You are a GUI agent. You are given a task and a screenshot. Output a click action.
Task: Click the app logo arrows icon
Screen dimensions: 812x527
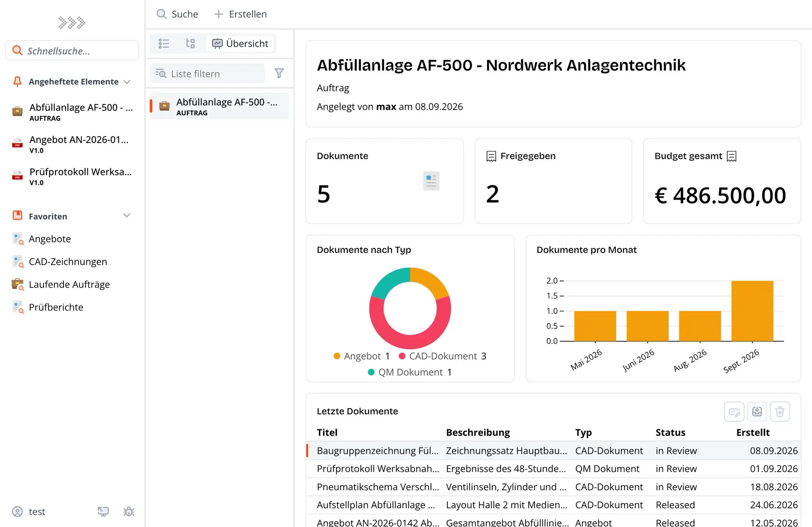point(72,22)
